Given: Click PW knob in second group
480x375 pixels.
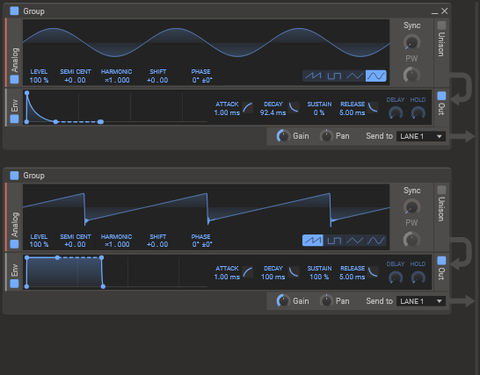Looking at the screenshot, I should [x=412, y=239].
